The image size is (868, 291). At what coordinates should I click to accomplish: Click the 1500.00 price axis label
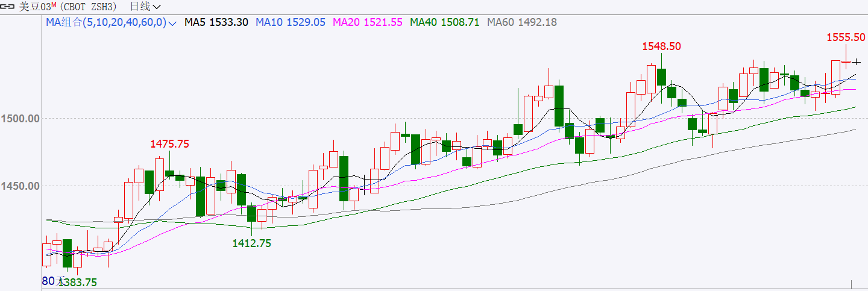click(x=20, y=119)
